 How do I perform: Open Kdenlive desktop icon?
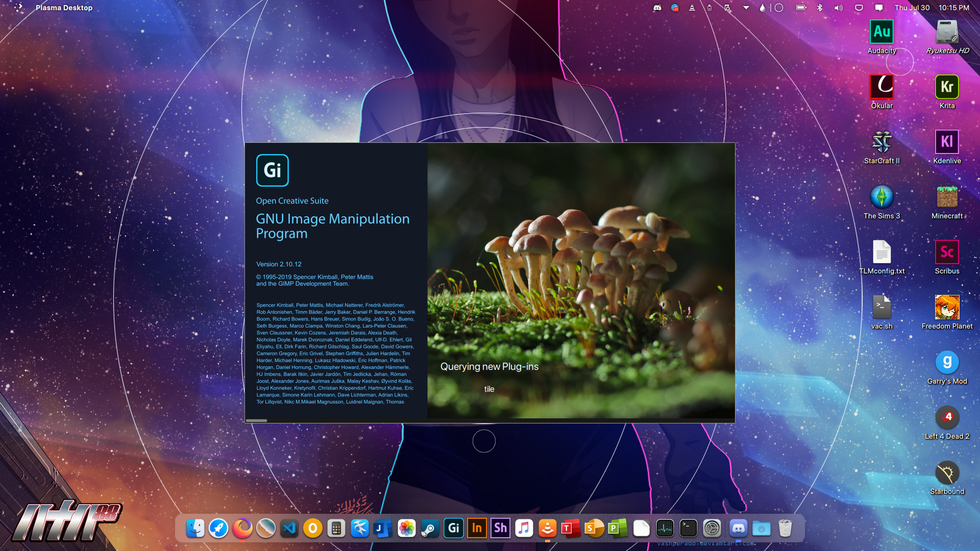tap(947, 142)
